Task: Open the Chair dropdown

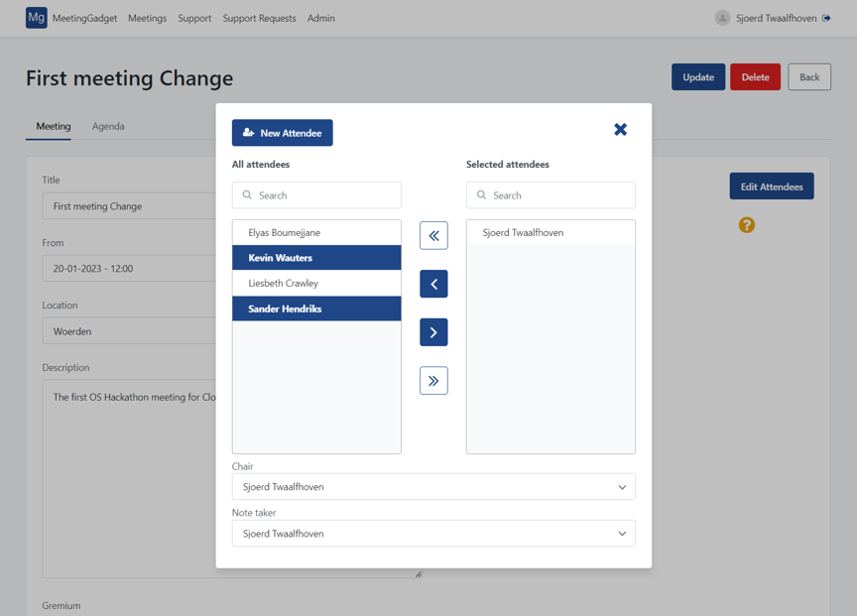Action: click(x=433, y=487)
